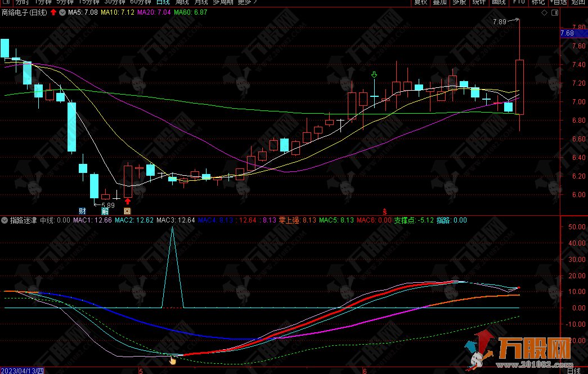Click the red up-arrow below the candle
Screen dimensions: 588x374
coord(128,201)
